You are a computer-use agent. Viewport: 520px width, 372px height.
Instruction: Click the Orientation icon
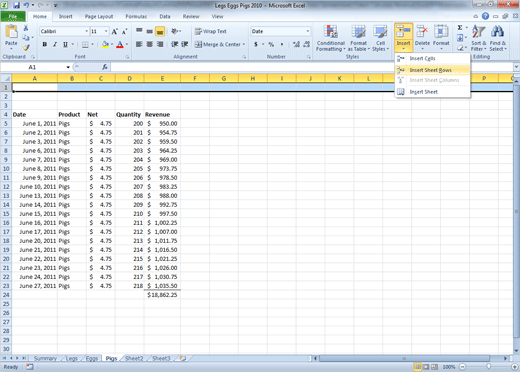[x=174, y=31]
